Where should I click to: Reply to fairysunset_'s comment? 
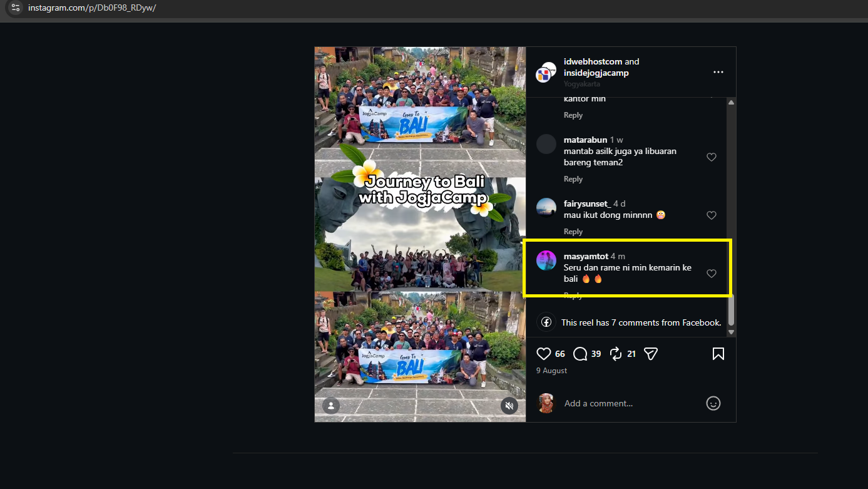[x=573, y=232]
